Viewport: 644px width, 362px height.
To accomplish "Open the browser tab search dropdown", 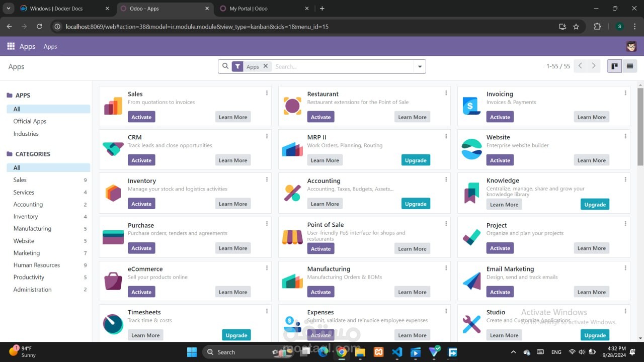I will point(9,9).
